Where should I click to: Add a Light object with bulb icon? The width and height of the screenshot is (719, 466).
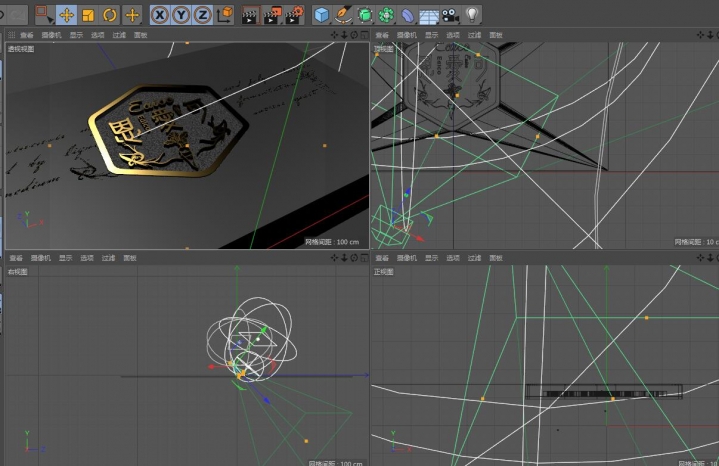click(x=472, y=15)
